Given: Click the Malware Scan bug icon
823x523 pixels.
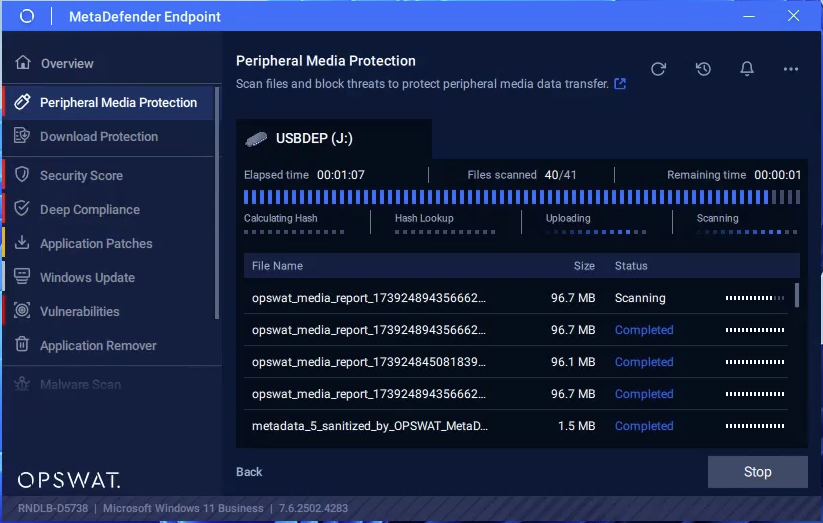Looking at the screenshot, I should point(22,384).
